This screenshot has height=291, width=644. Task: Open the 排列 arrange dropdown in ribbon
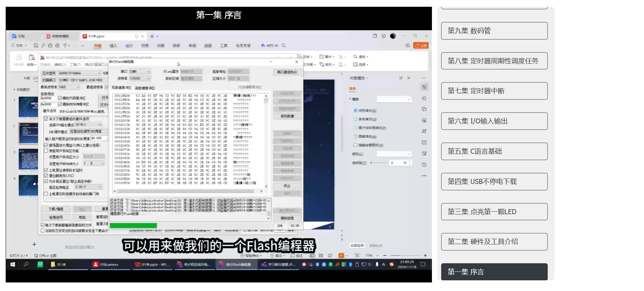[327, 64]
